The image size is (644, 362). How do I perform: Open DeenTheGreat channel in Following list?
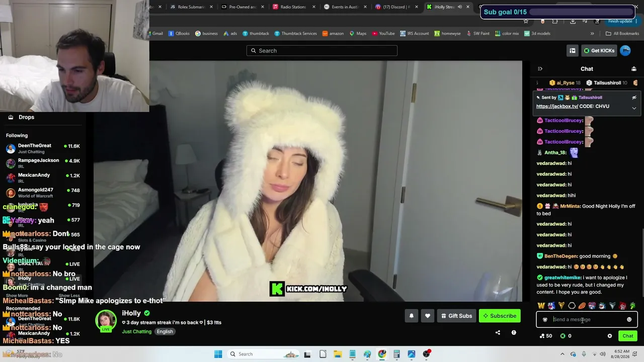43,148
